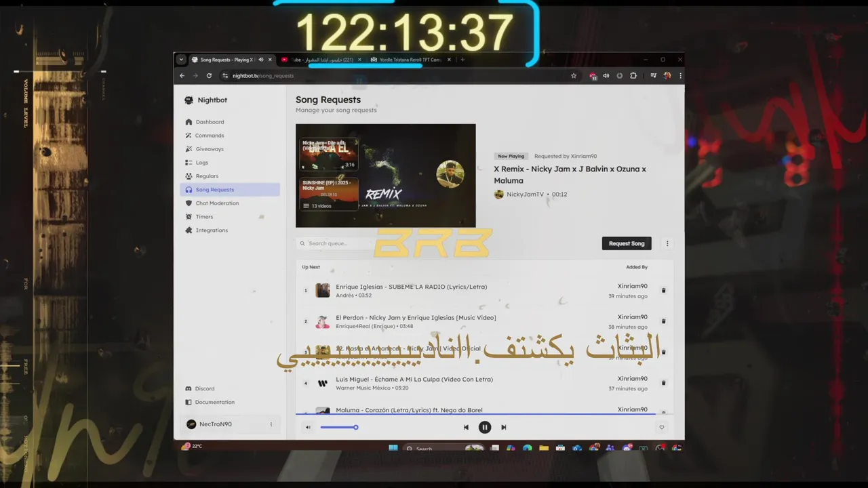Viewport: 868px width, 488px height.
Task: Click the Added By column header
Action: (637, 267)
